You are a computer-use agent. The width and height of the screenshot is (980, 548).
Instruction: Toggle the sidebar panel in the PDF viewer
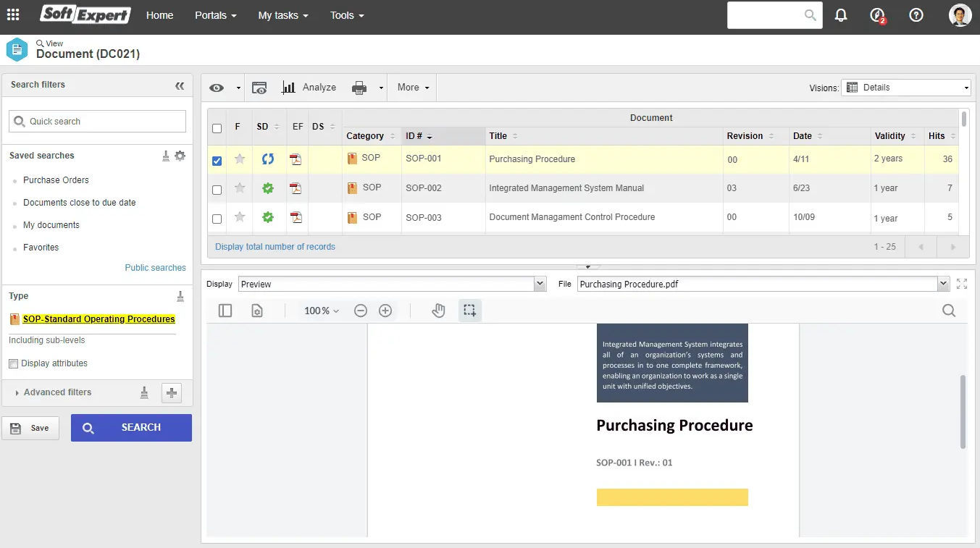click(x=225, y=310)
